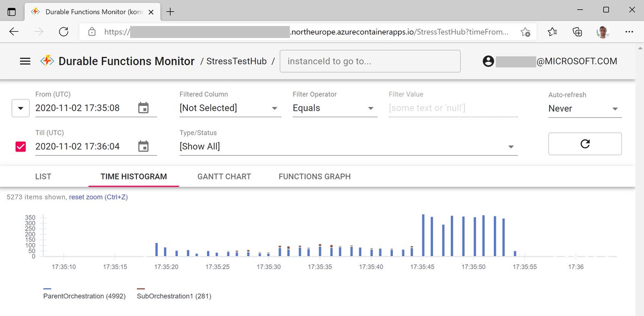The image size is (644, 316).
Task: Click the Durable Functions Monitor logo
Action: pos(47,61)
